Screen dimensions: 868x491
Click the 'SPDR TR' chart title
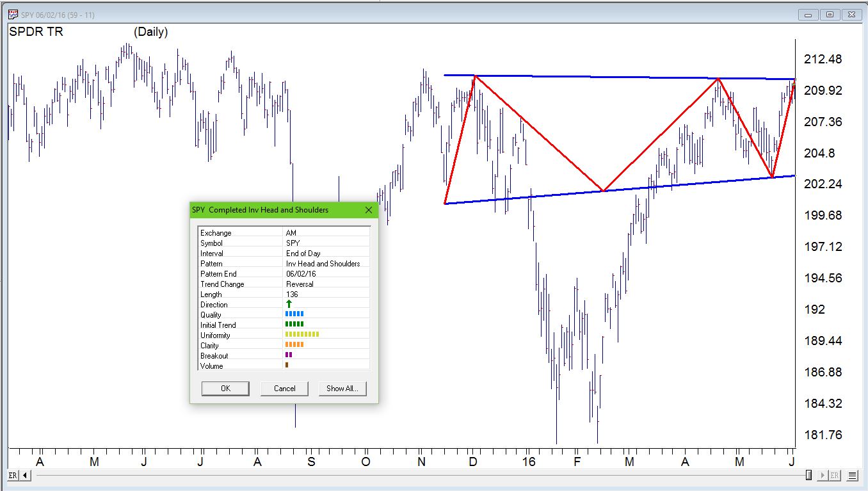pyautogui.click(x=36, y=31)
